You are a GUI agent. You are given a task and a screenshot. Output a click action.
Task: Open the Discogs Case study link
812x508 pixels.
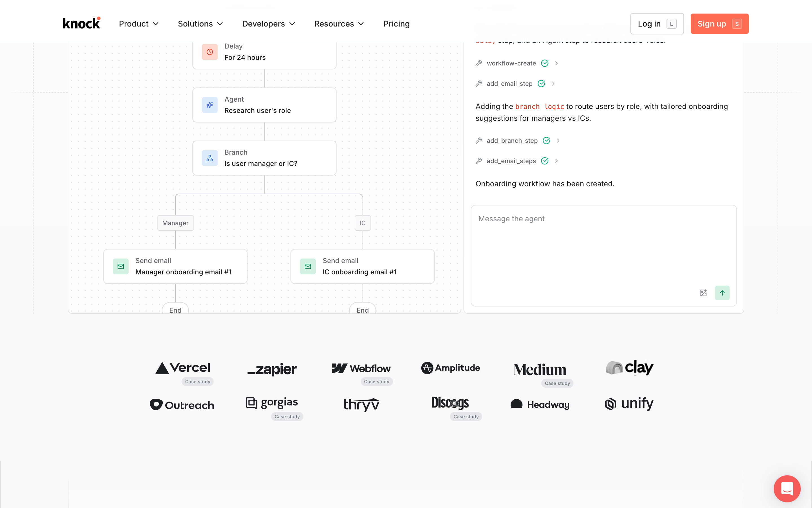[x=466, y=417]
